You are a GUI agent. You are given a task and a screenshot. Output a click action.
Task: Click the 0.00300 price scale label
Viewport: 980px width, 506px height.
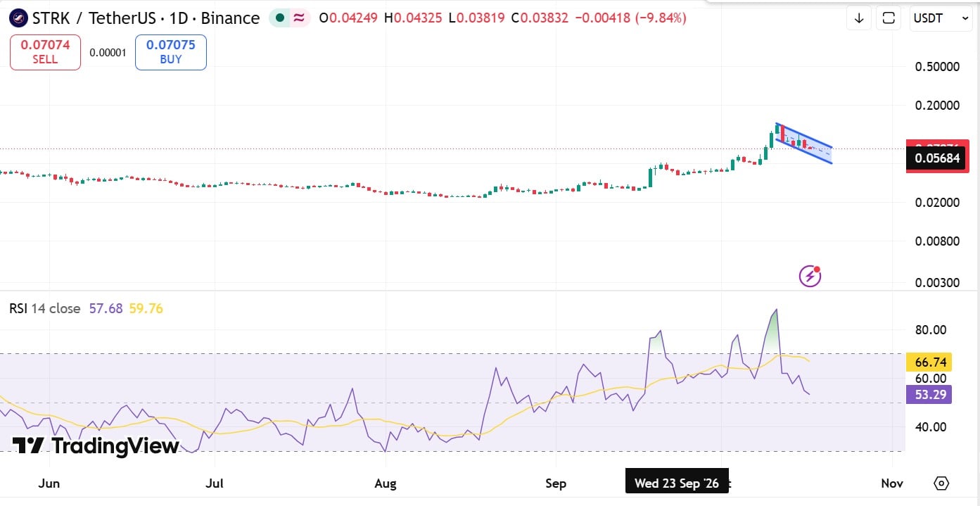pyautogui.click(x=936, y=282)
